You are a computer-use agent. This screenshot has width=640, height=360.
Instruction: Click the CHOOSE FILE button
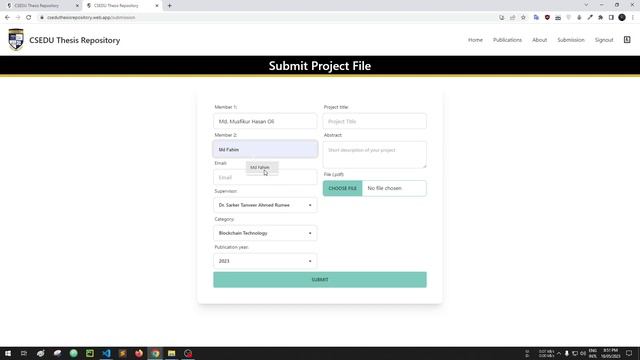click(342, 188)
